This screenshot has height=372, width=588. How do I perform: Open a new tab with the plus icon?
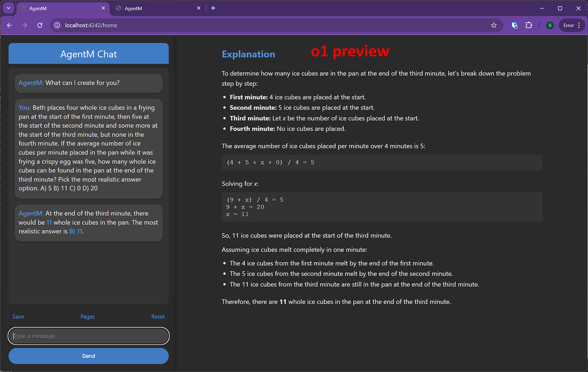tap(213, 8)
